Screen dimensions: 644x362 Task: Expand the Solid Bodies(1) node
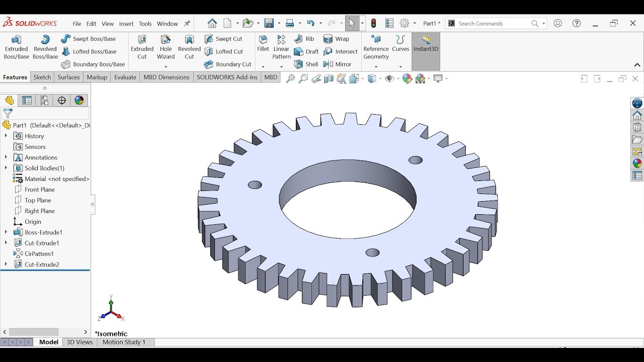[x=6, y=168]
